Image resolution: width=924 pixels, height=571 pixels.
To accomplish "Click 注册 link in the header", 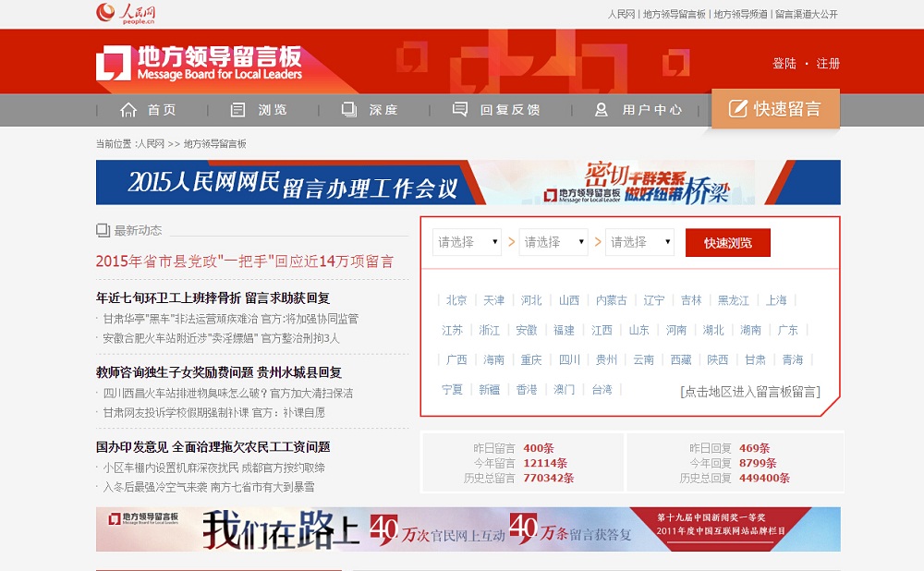I will pyautogui.click(x=828, y=63).
